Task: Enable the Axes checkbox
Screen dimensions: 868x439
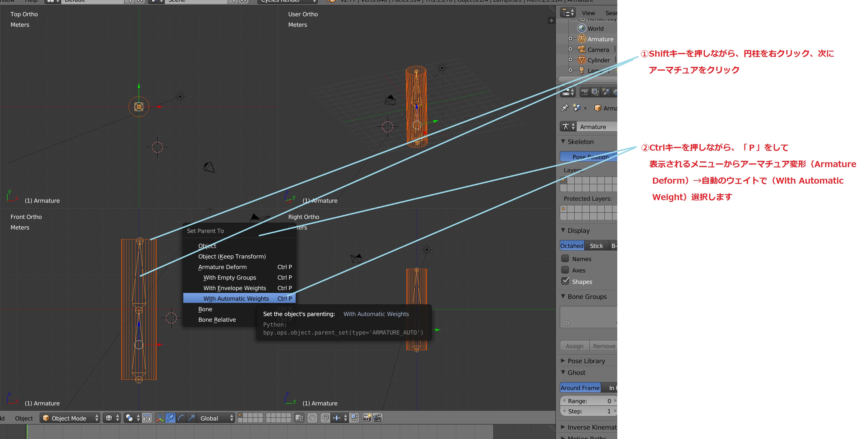Action: (565, 270)
